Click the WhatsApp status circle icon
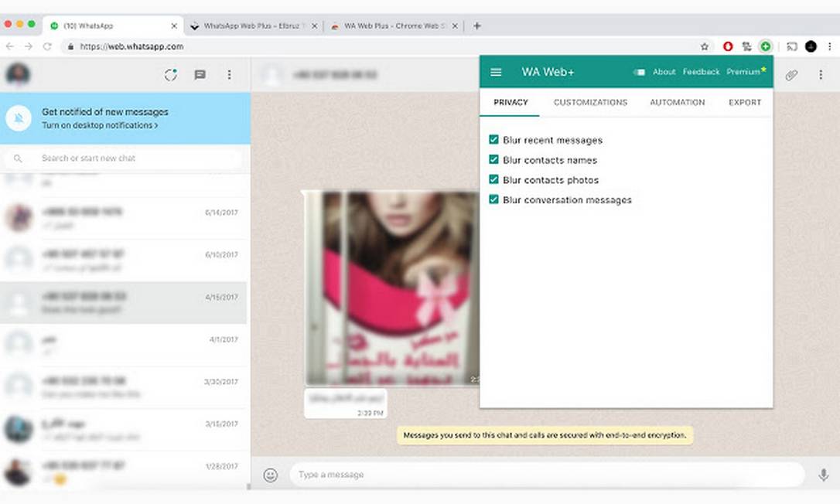The height and width of the screenshot is (504, 840). (x=171, y=75)
